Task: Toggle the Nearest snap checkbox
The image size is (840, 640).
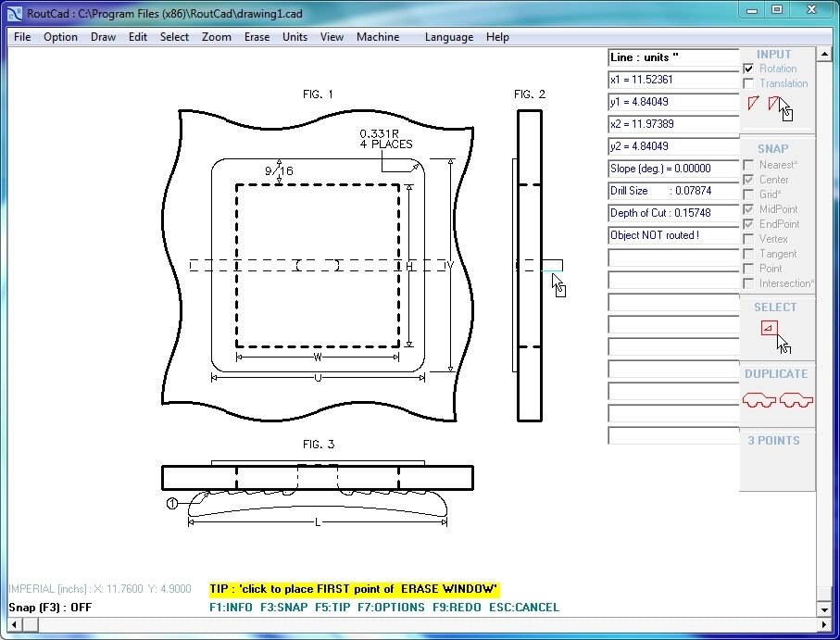Action: (x=748, y=165)
